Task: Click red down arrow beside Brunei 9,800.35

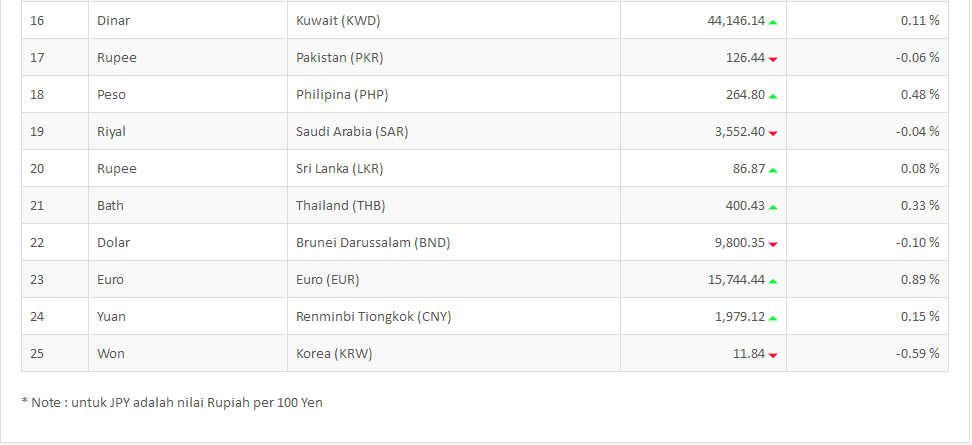Action: (x=773, y=244)
